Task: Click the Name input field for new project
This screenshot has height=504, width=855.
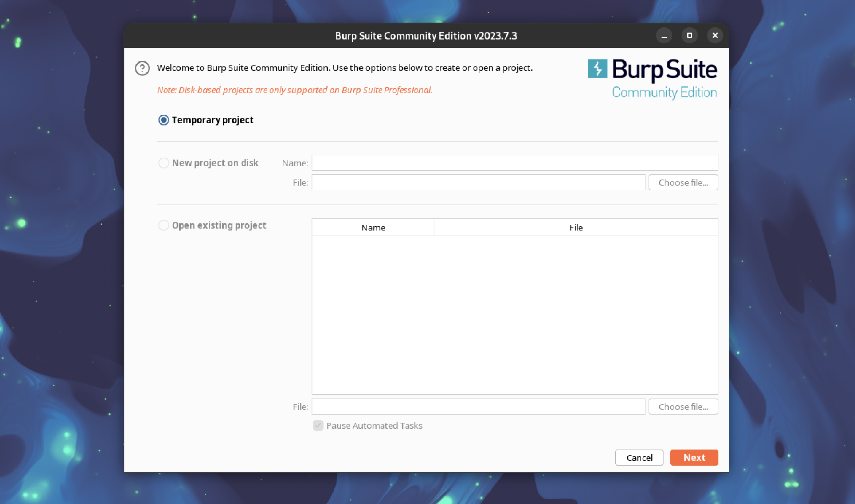Action: click(514, 162)
